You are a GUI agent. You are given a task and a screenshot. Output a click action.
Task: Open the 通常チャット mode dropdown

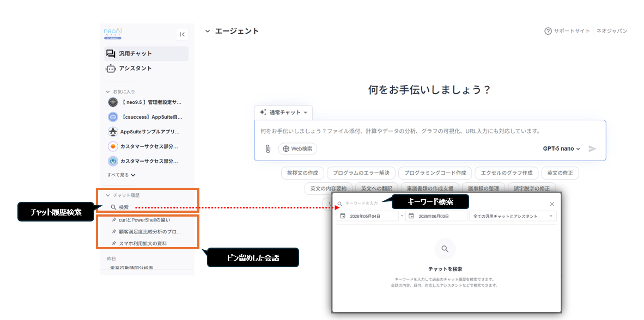click(283, 113)
